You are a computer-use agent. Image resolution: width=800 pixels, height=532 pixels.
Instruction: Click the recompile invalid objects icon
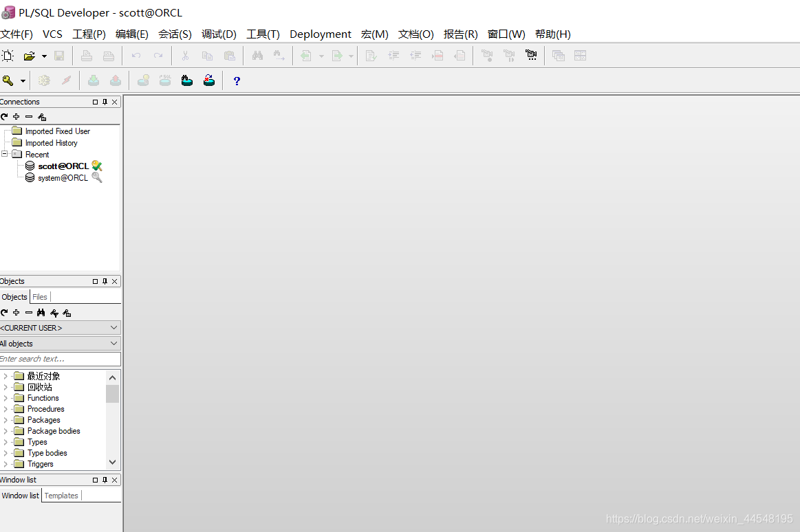tap(209, 80)
